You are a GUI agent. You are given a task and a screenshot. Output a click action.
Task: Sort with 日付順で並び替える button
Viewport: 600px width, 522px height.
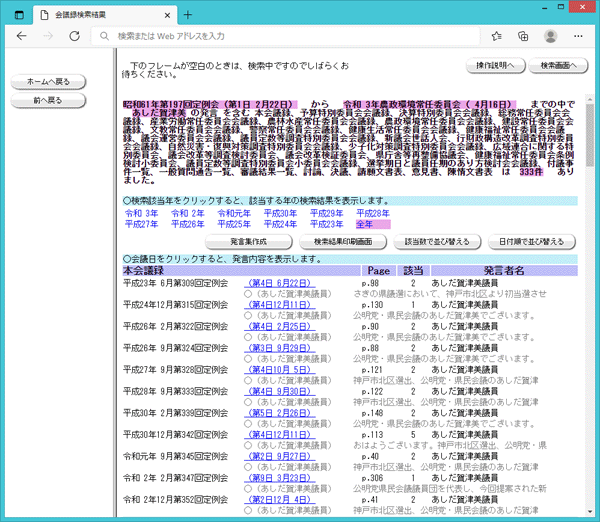(x=532, y=242)
